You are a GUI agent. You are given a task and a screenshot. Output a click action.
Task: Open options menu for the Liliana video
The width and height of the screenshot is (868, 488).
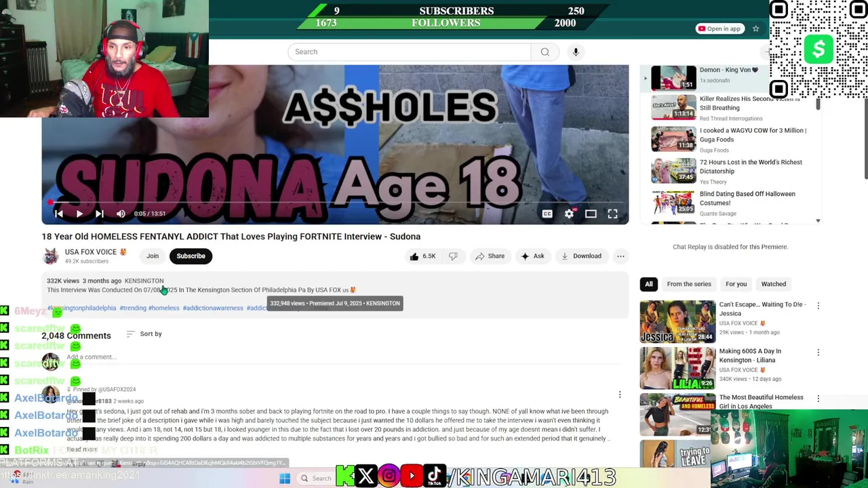tap(818, 352)
